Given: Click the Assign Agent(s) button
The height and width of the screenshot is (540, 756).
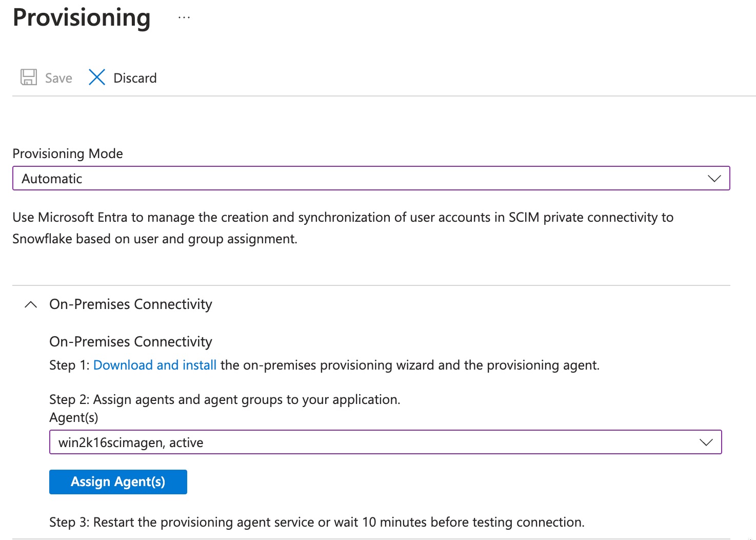Looking at the screenshot, I should (x=117, y=481).
